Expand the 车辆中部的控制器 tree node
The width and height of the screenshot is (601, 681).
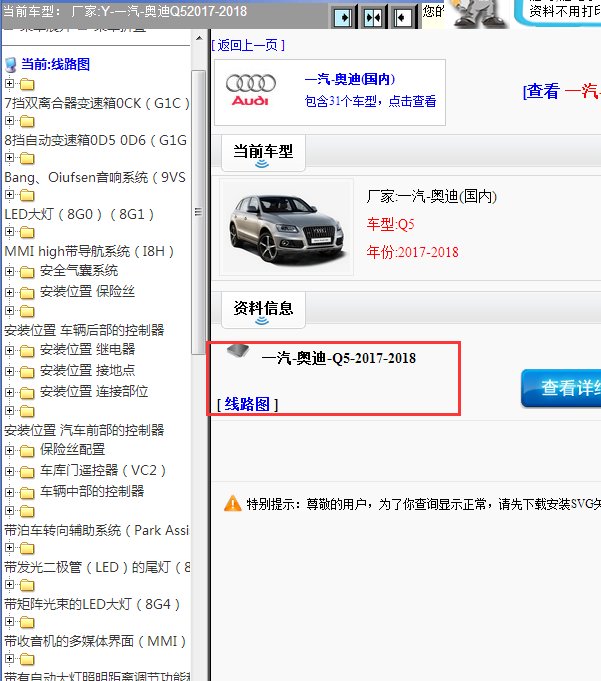coord(9,492)
